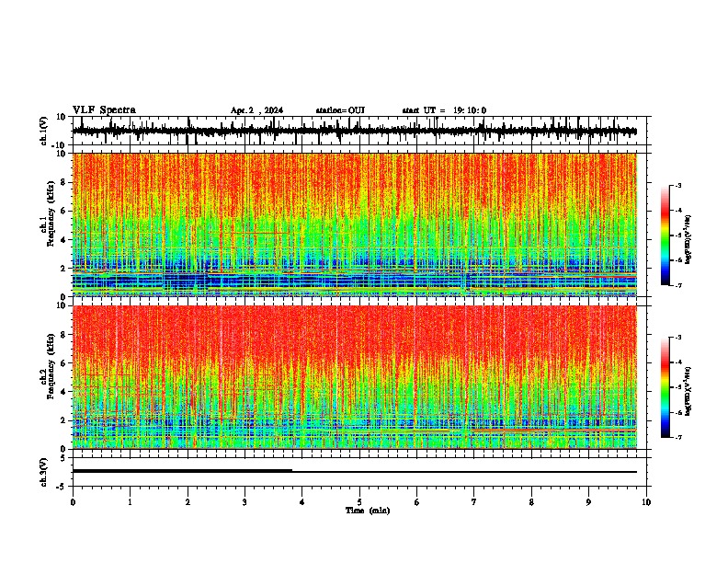Click the -7 label on ch.1 colorbar
Viewport: 728px width, 563px height.
tap(678, 285)
